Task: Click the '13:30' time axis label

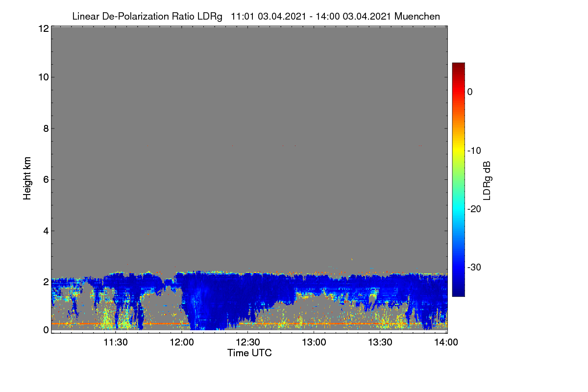Action: coord(380,343)
